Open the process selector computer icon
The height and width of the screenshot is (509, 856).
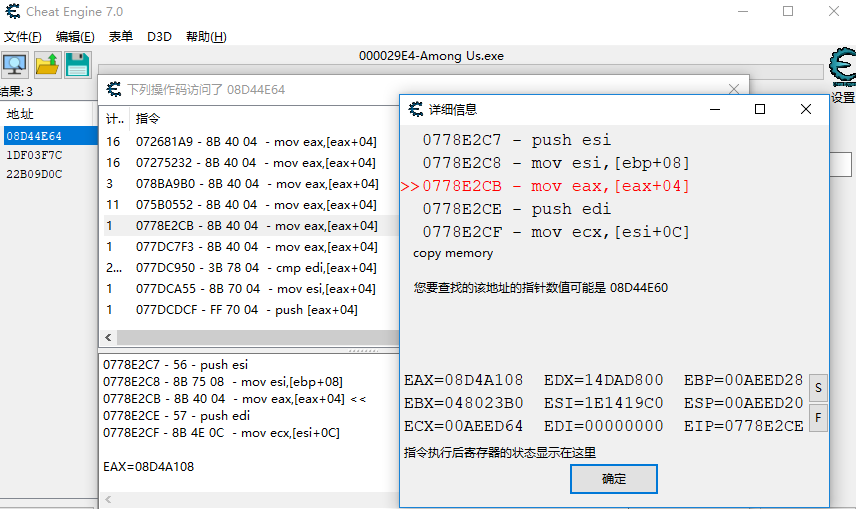click(x=15, y=64)
